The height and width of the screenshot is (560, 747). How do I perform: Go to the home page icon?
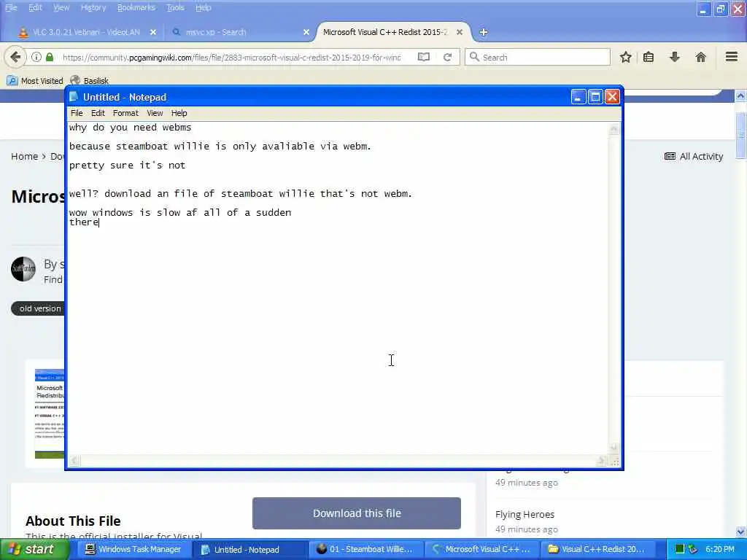tap(701, 57)
